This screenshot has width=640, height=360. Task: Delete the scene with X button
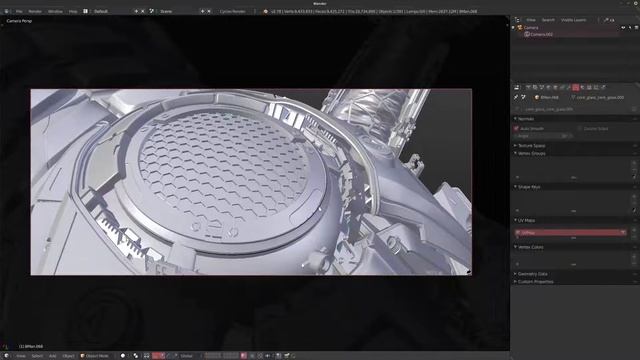209,11
